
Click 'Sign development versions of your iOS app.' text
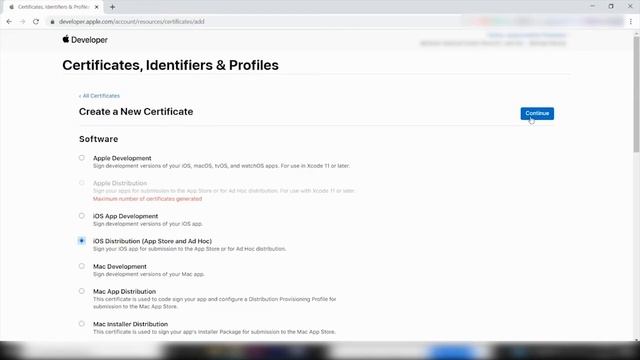pos(148,224)
